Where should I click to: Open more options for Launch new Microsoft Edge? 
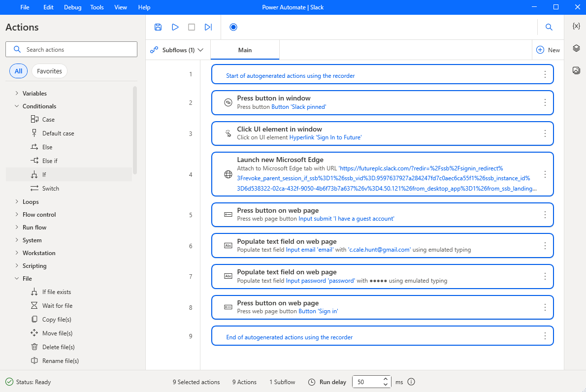pos(545,174)
